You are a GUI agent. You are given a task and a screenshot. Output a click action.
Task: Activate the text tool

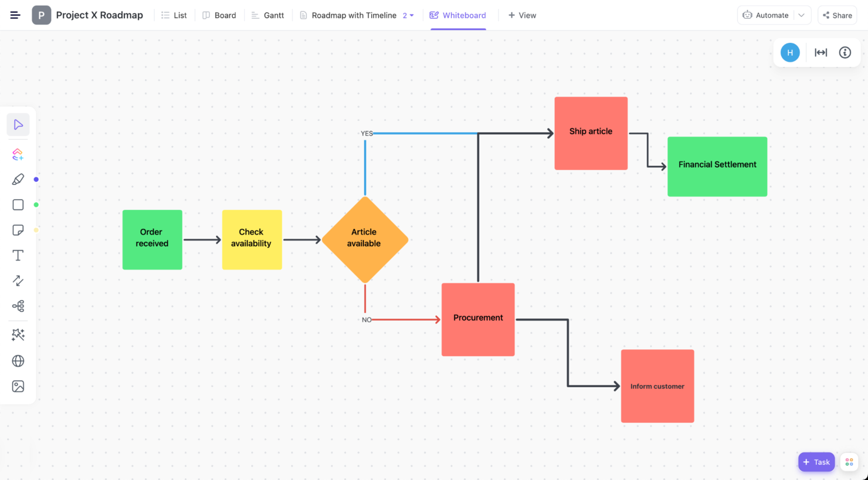[x=18, y=255]
